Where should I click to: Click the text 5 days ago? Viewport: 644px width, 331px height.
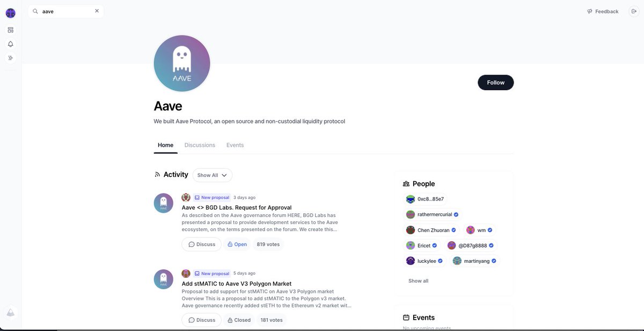[244, 274]
